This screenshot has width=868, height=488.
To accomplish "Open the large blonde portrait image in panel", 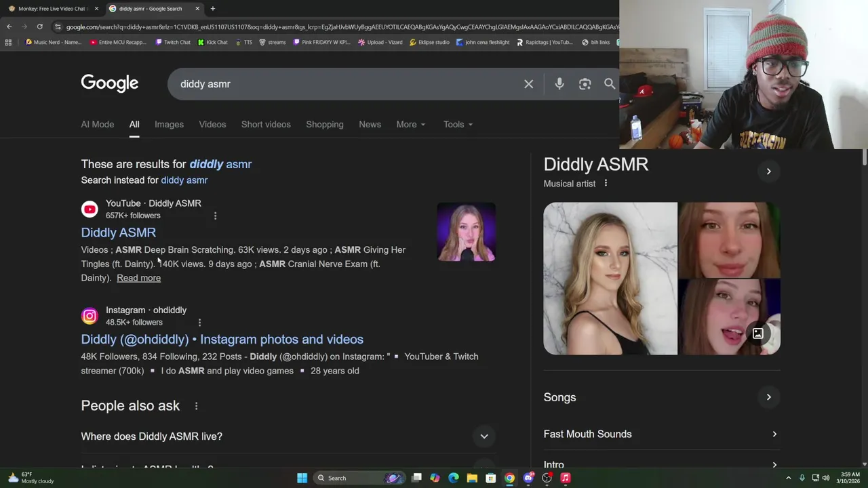I will pos(610,279).
